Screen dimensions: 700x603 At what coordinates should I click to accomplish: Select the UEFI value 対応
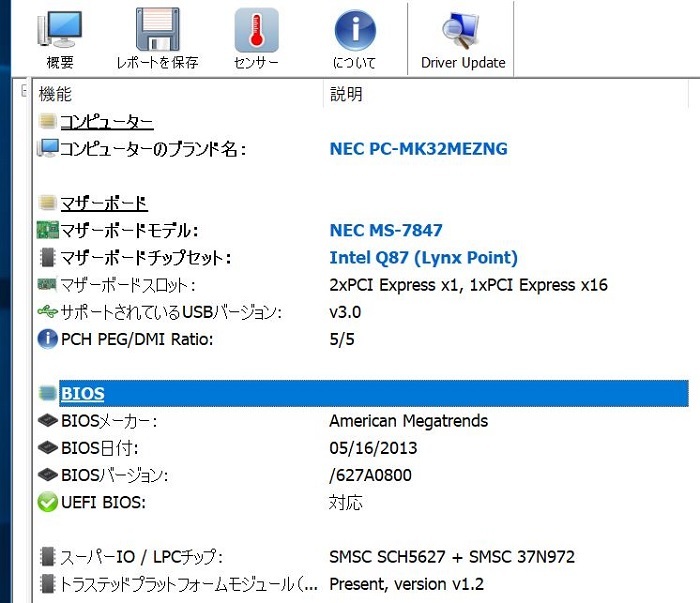pyautogui.click(x=346, y=503)
